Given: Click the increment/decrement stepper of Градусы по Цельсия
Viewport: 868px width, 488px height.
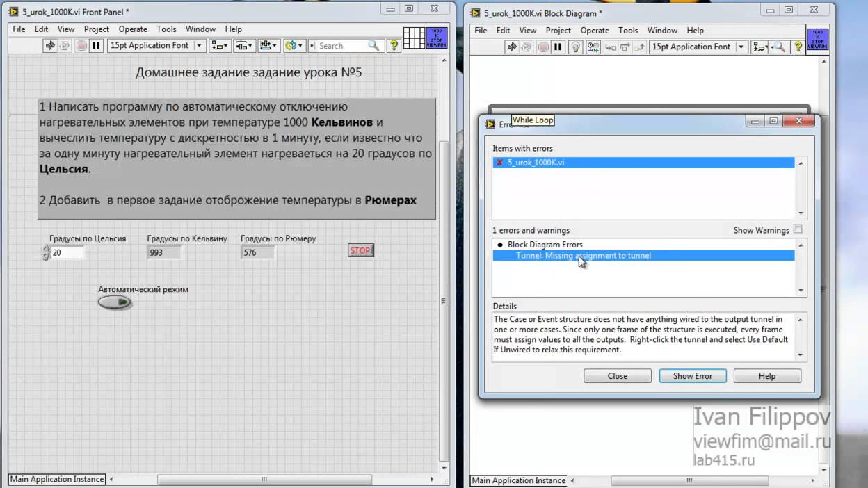Looking at the screenshot, I should (x=46, y=252).
